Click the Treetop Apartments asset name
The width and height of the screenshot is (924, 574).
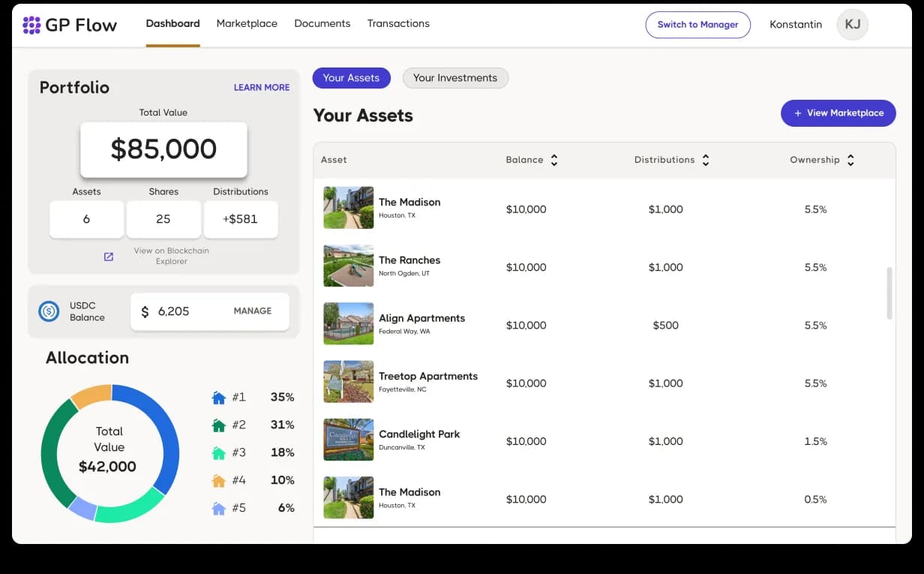[428, 377]
